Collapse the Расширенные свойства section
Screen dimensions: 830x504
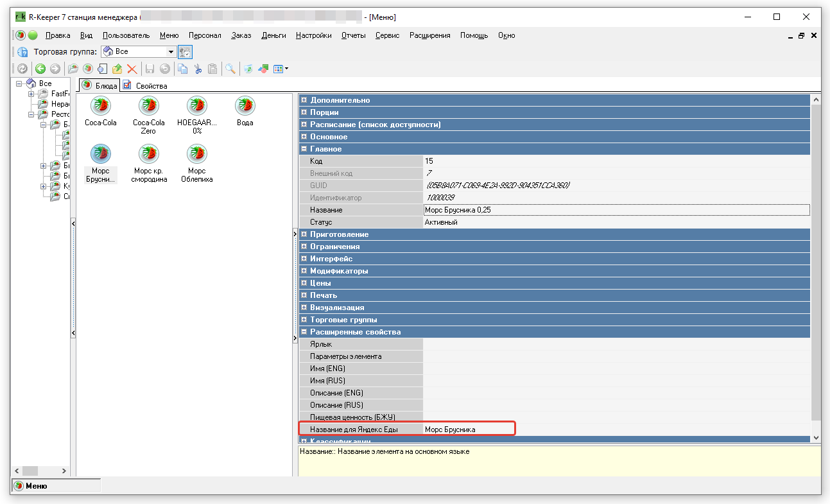304,332
